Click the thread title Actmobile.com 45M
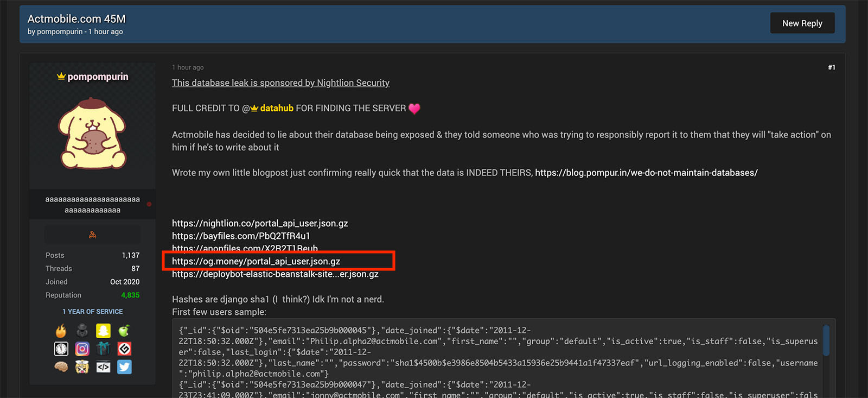The width and height of the screenshot is (868, 398). click(x=76, y=18)
